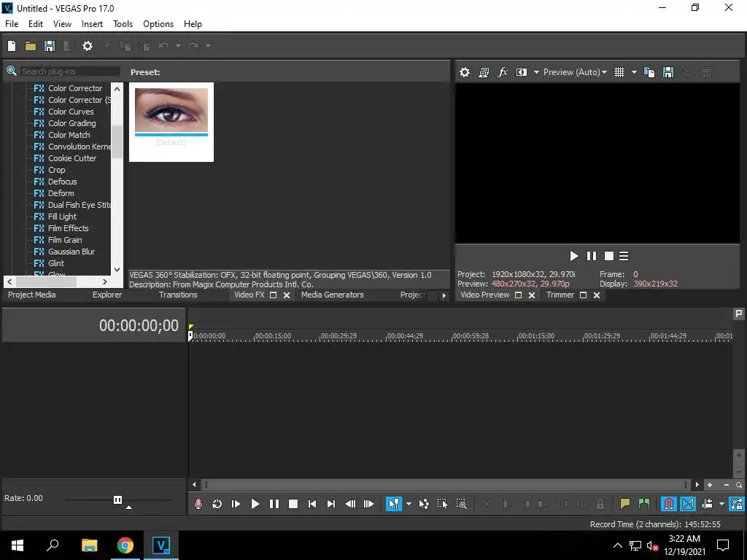Open a project via the folder icon

tap(31, 46)
